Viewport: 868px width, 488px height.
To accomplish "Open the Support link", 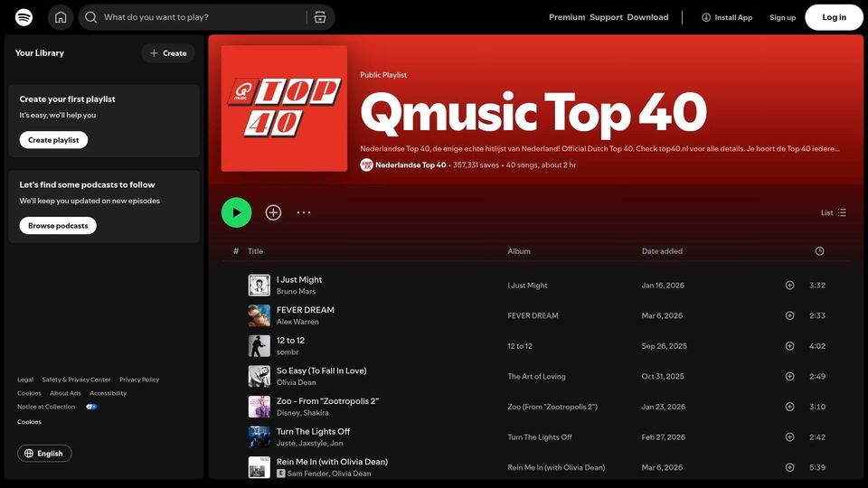I will coord(606,17).
